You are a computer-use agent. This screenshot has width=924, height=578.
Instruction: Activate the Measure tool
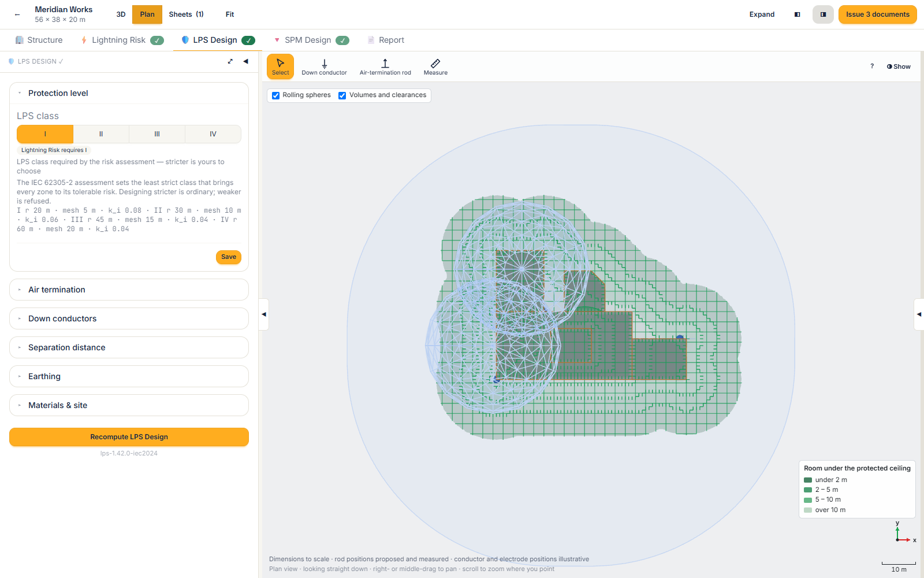[435, 66]
